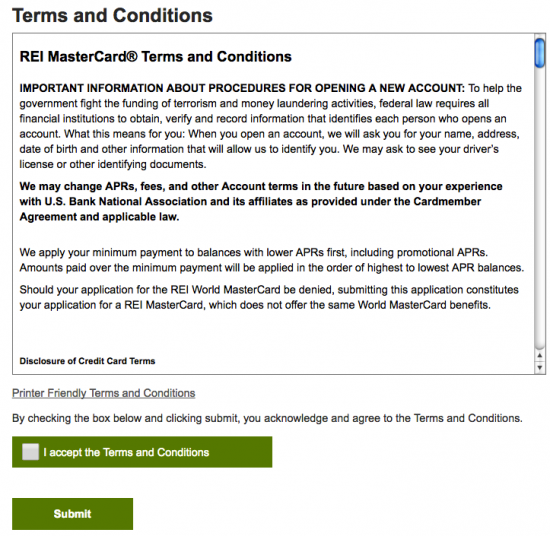Click the up arrow of the terms scrollbar
Viewport: 550px width, 536px height.
tap(539, 356)
